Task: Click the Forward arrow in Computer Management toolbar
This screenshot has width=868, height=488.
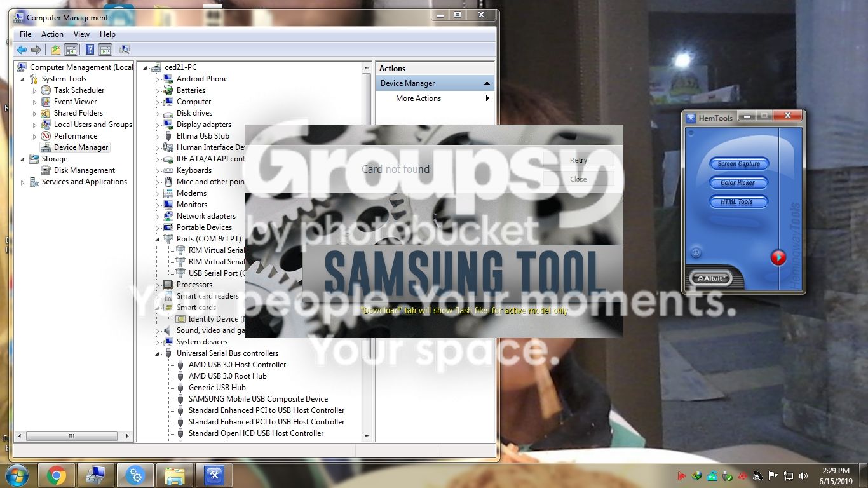Action: click(x=36, y=50)
